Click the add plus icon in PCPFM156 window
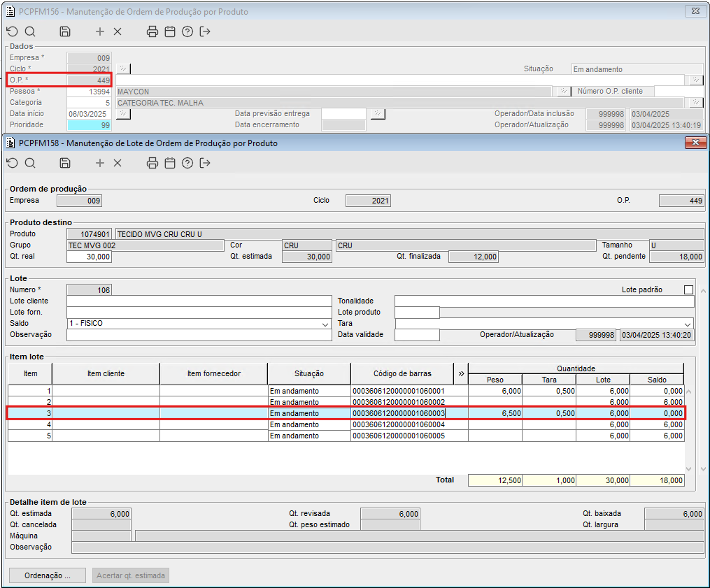This screenshot has height=588, width=710. click(100, 31)
